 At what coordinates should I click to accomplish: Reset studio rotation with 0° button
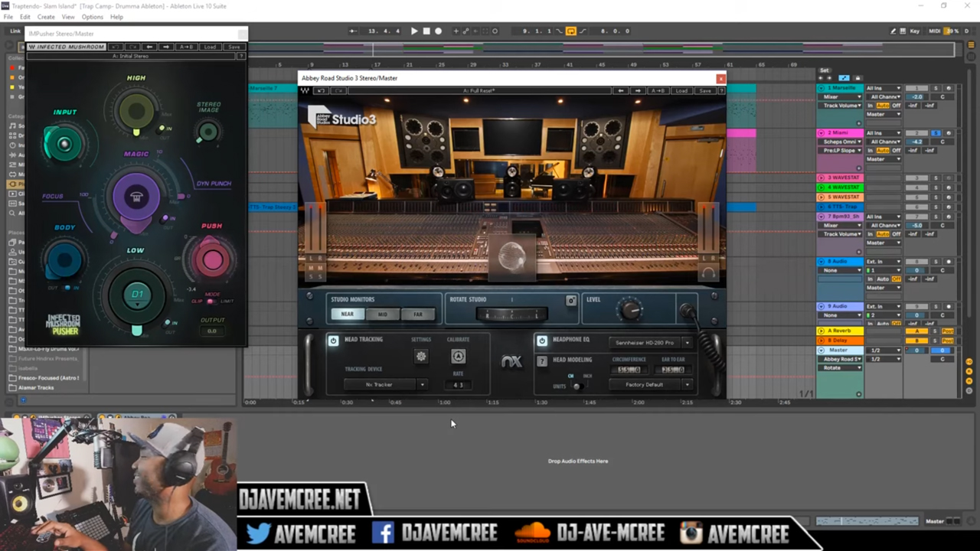point(571,301)
